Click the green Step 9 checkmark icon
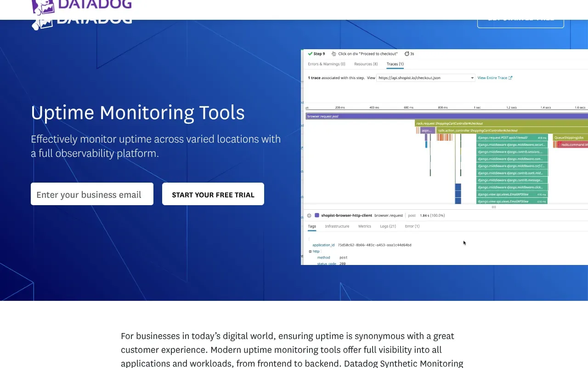The image size is (588, 368). click(311, 54)
